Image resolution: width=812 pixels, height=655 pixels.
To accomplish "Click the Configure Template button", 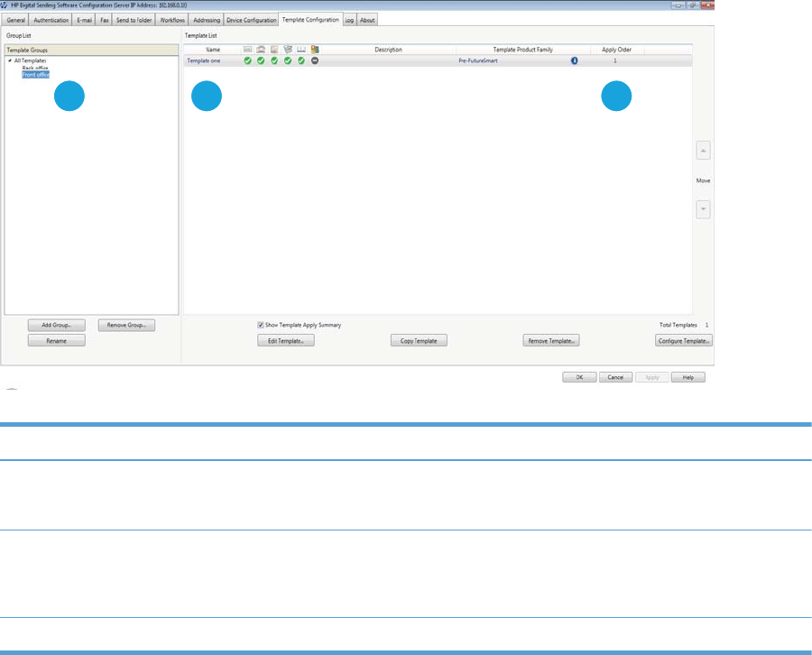I will tap(684, 341).
